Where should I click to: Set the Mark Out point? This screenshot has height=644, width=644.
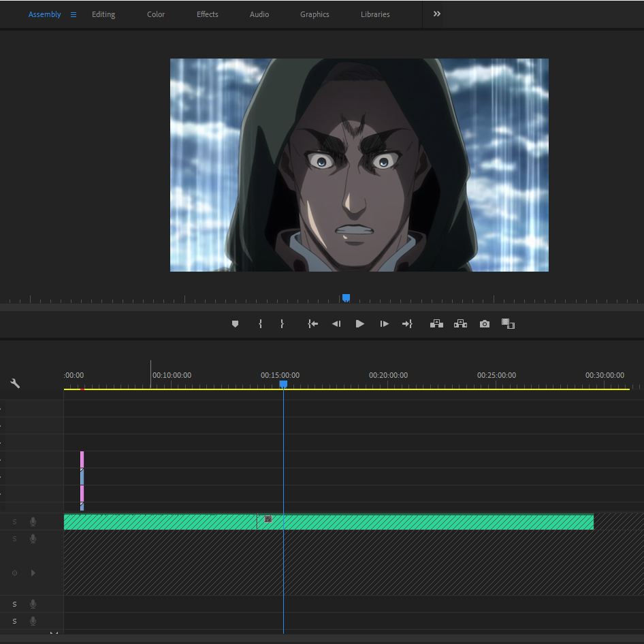pyautogui.click(x=282, y=324)
